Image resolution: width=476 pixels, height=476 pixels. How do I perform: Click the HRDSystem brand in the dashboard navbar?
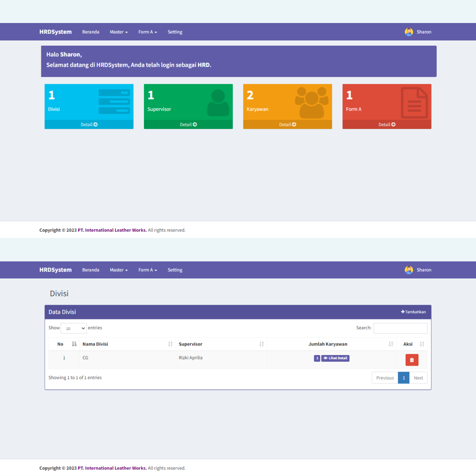[x=56, y=32]
